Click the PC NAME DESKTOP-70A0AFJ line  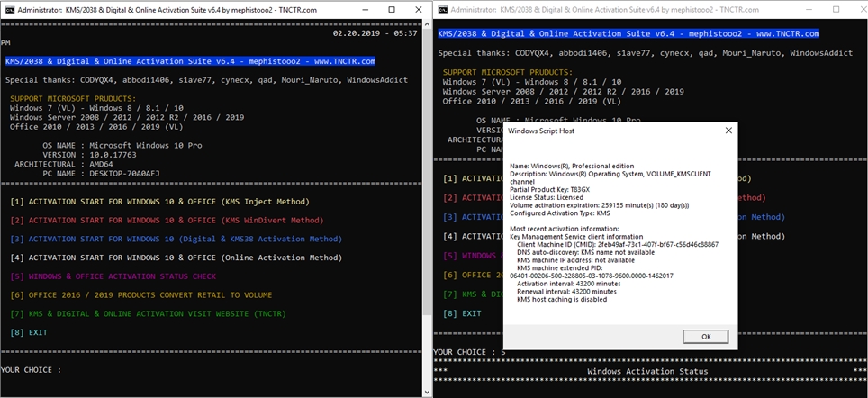pos(102,173)
